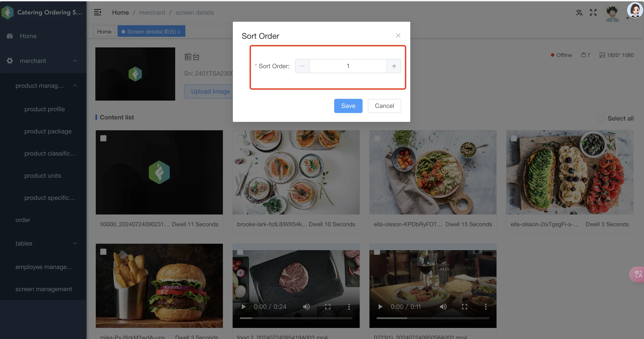The width and height of the screenshot is (644, 339).
Task: Select the 0723(1) video checkbox
Action: [x=377, y=251]
